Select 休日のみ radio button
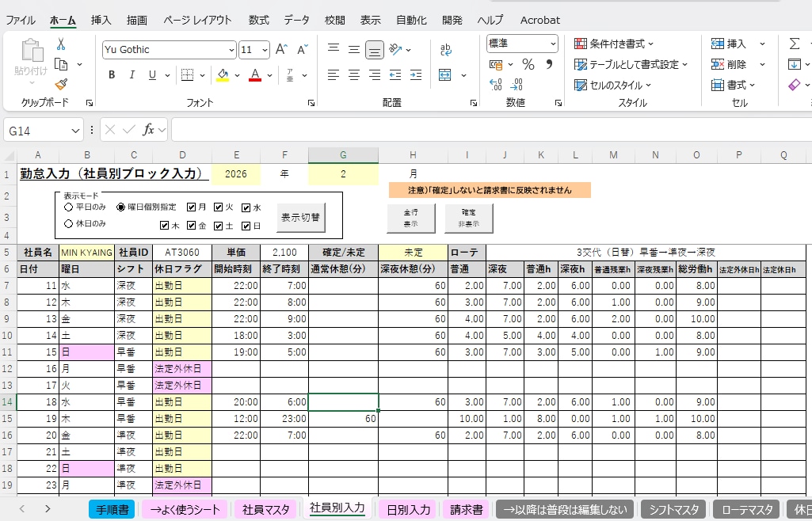 (68, 224)
